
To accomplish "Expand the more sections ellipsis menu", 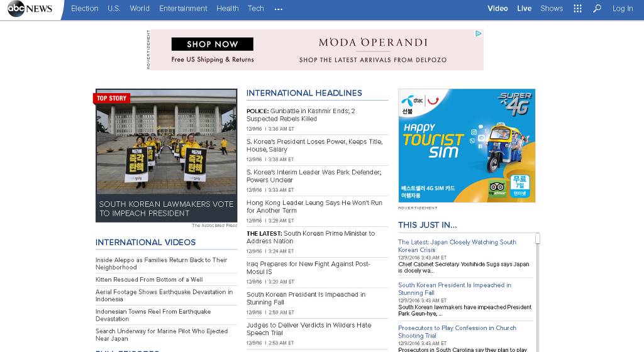I will point(279,9).
